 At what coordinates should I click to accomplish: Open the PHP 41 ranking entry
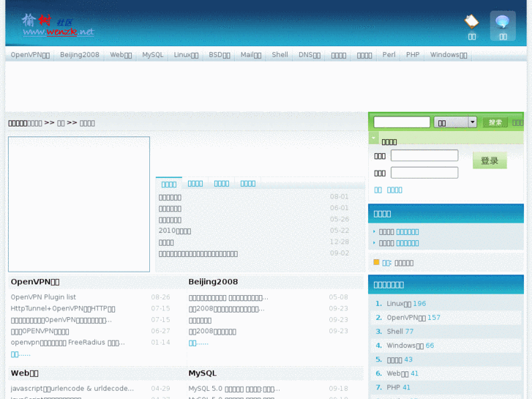pyautogui.click(x=398, y=387)
